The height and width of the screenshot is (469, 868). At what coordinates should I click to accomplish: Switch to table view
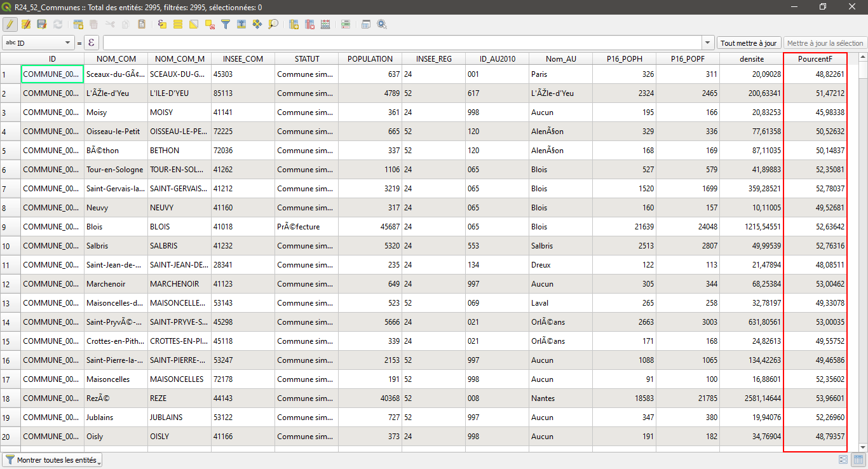click(x=858, y=459)
